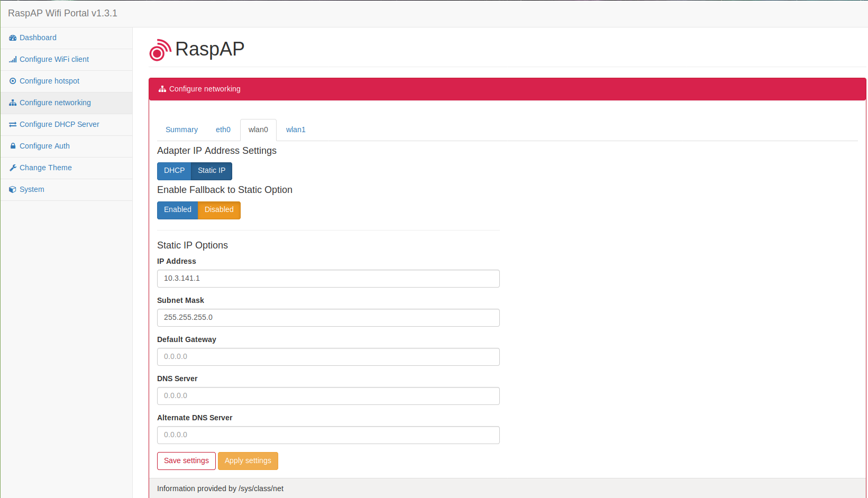
Task: Click the IP Address input field
Action: [x=328, y=279]
